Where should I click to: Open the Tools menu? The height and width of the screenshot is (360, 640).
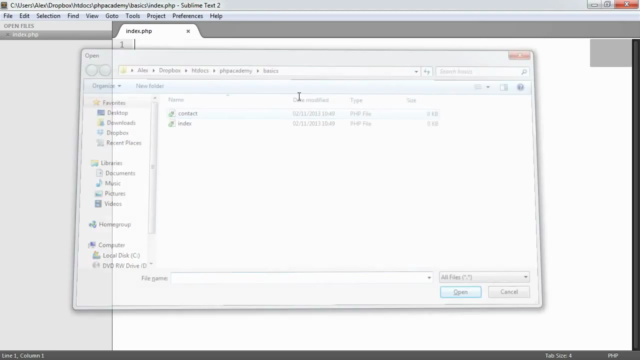coord(133,16)
